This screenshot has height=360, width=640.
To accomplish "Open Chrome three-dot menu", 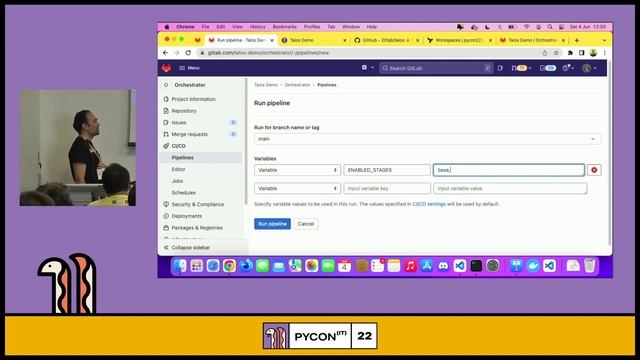I will pos(604,53).
